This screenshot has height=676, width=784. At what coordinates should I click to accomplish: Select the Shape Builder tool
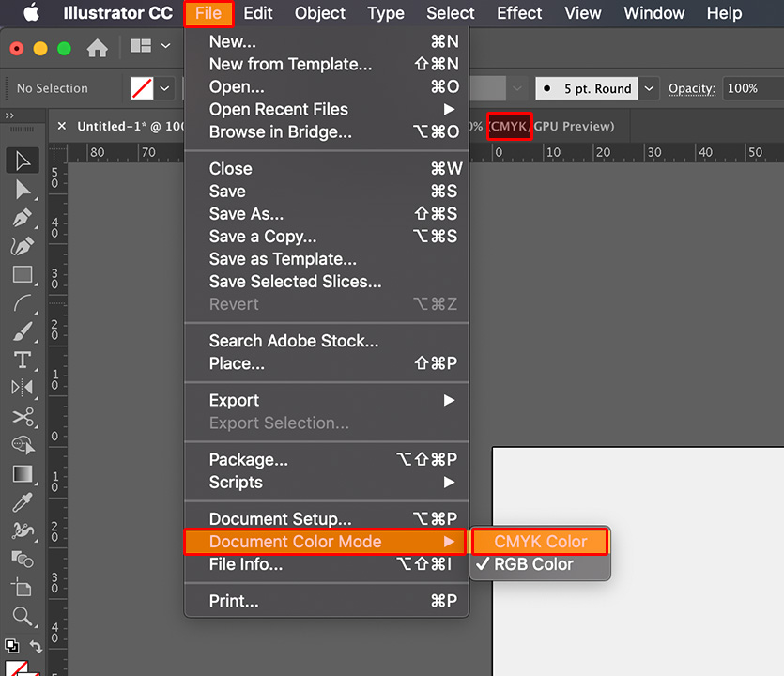coord(23,444)
